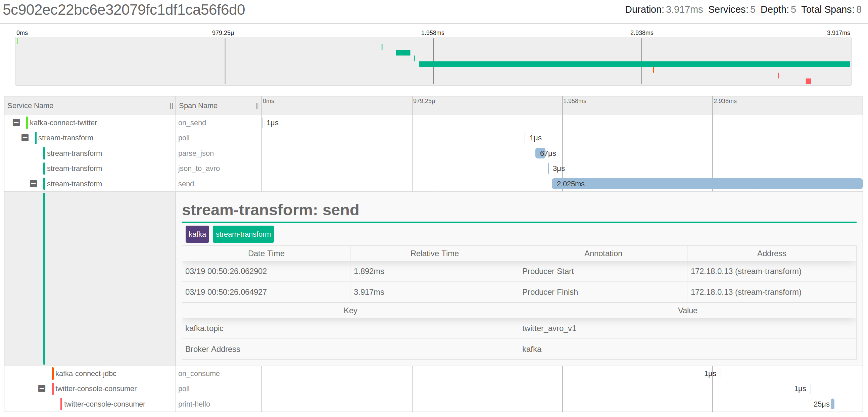
Task: Click the Span Name column resize handle
Action: click(x=257, y=106)
